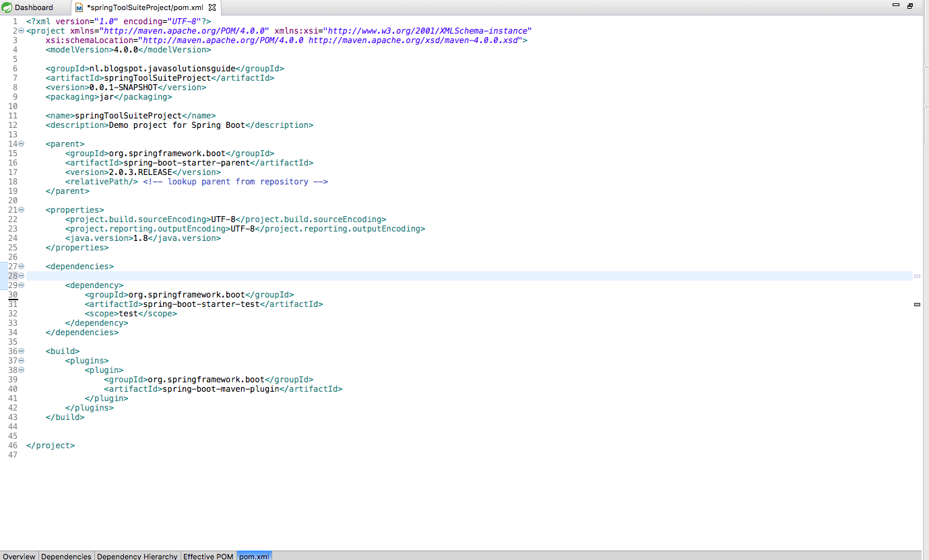
Task: Click the Spring leaf icon on Dashboard tab
Action: pos(7,7)
